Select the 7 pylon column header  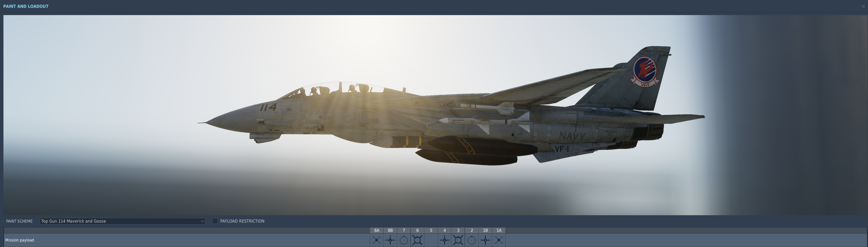point(404,231)
